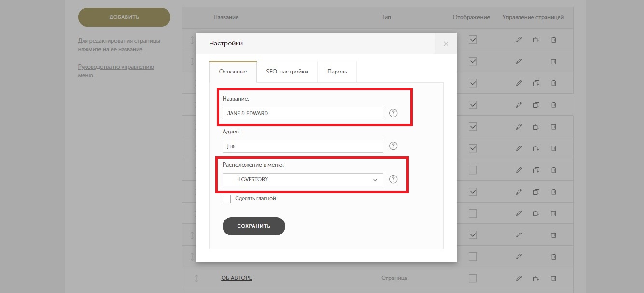
Task: Click the trash icon in the first table row
Action: [x=554, y=40]
